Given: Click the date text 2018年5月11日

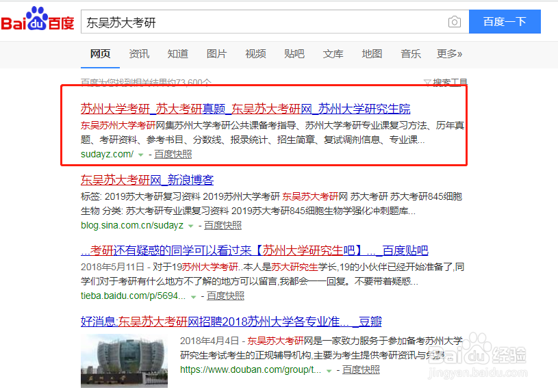Looking at the screenshot, I should (x=112, y=267).
